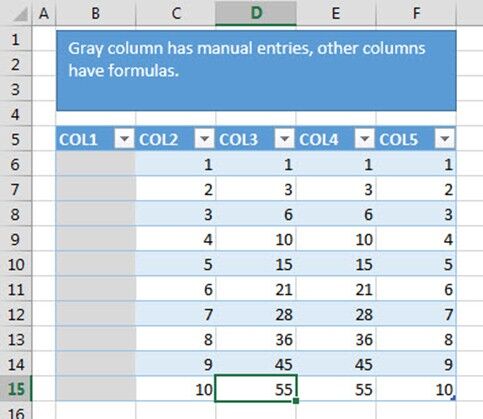This screenshot has height=419, width=483.
Task: Select the gray COL1 cell in row 6
Action: [96, 164]
